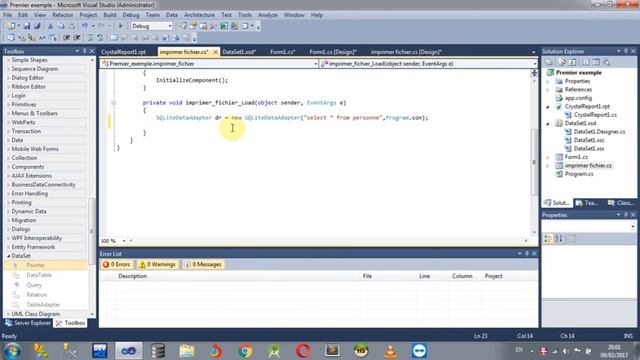Select the Pointer item in DataSet toolbox

coord(45,265)
